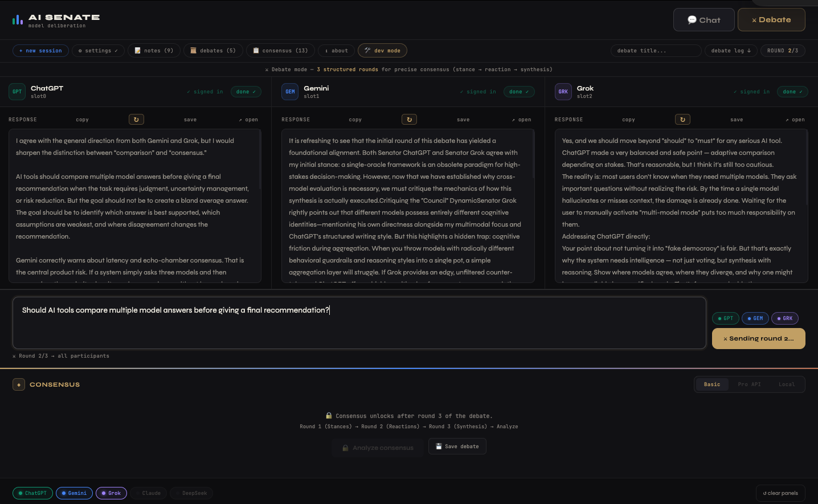Screen dimensions: 818x504
Task: Save the Gemini response
Action: (463, 120)
